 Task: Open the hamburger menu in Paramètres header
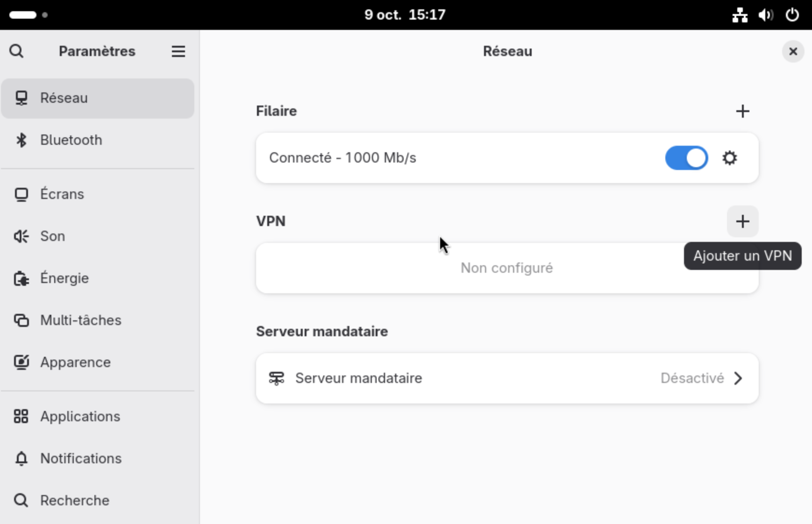click(178, 51)
